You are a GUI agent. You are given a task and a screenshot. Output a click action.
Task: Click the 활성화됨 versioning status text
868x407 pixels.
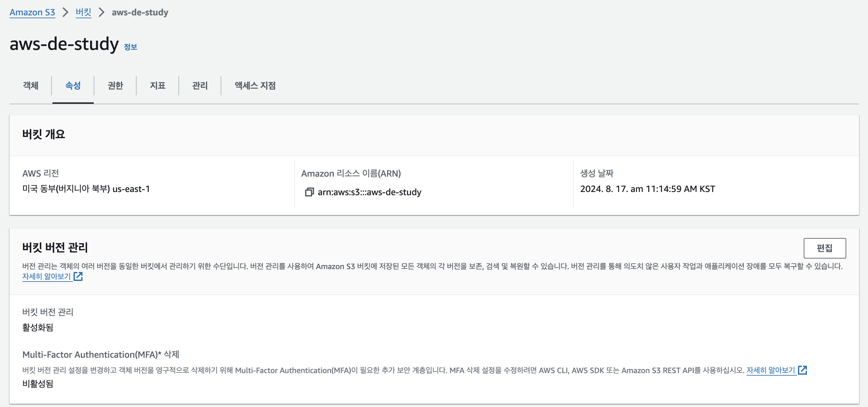pos(38,328)
